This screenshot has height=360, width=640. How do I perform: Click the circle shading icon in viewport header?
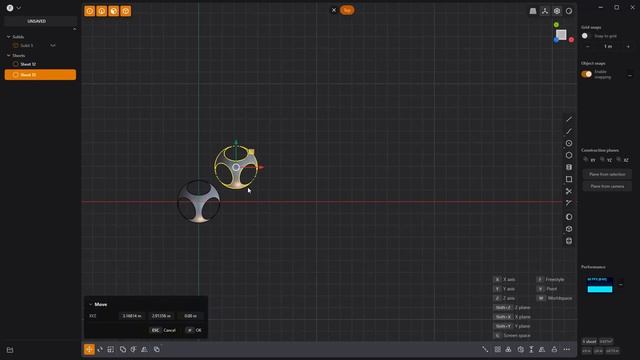click(x=569, y=11)
